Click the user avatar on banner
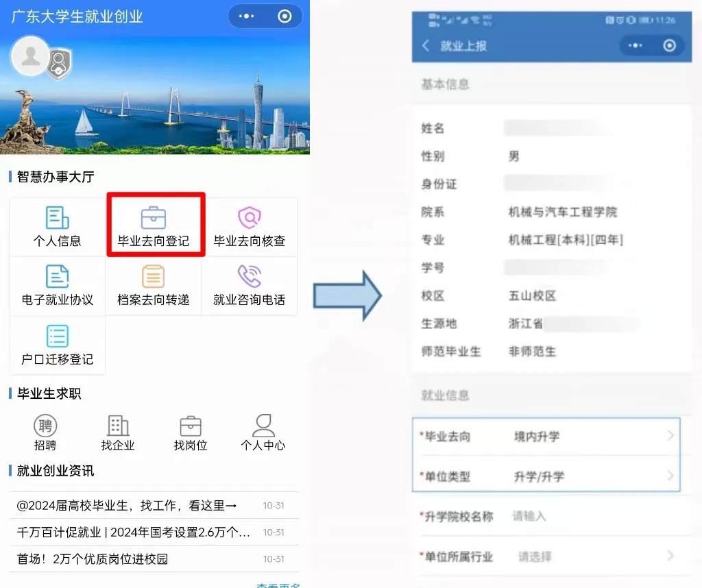Screen dimensions: 702x588 [x=30, y=56]
